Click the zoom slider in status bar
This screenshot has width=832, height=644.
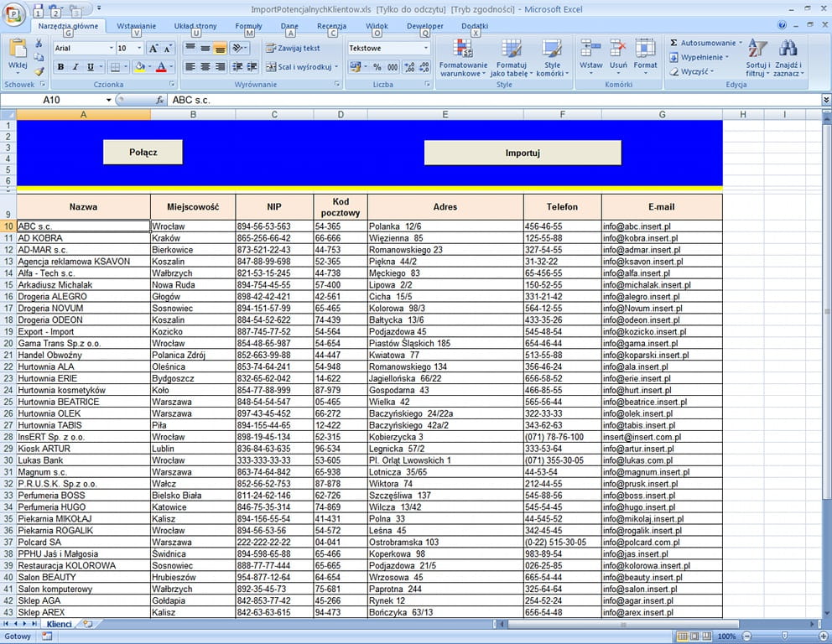pos(784,636)
